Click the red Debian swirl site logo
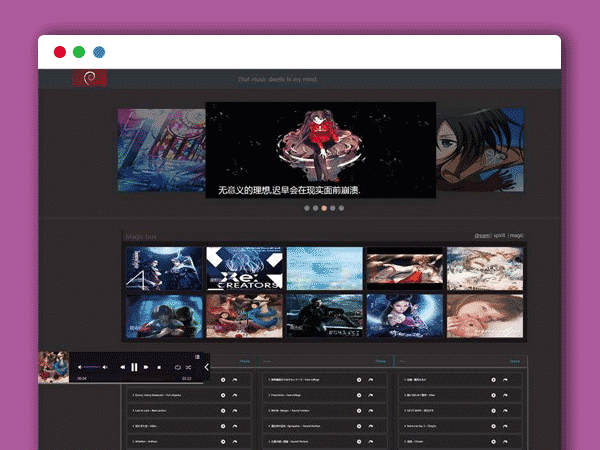600x450 pixels. (89, 79)
